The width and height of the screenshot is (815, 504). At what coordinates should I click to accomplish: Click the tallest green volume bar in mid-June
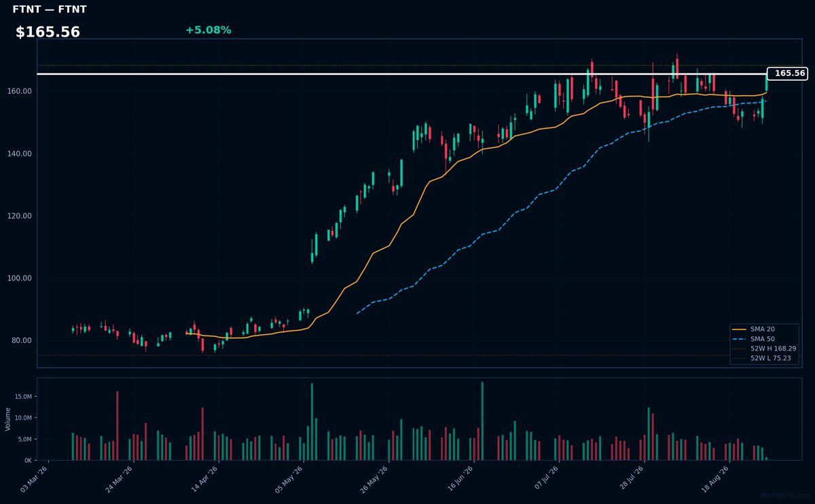pyautogui.click(x=482, y=421)
